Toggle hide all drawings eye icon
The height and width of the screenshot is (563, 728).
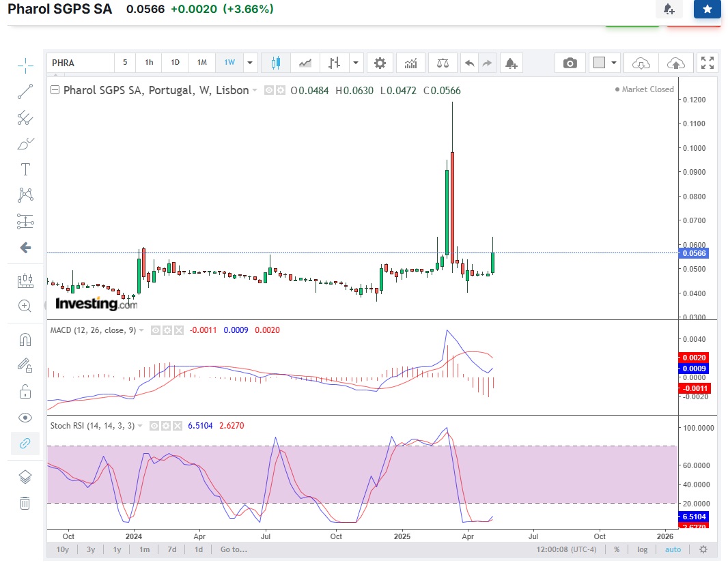(25, 418)
